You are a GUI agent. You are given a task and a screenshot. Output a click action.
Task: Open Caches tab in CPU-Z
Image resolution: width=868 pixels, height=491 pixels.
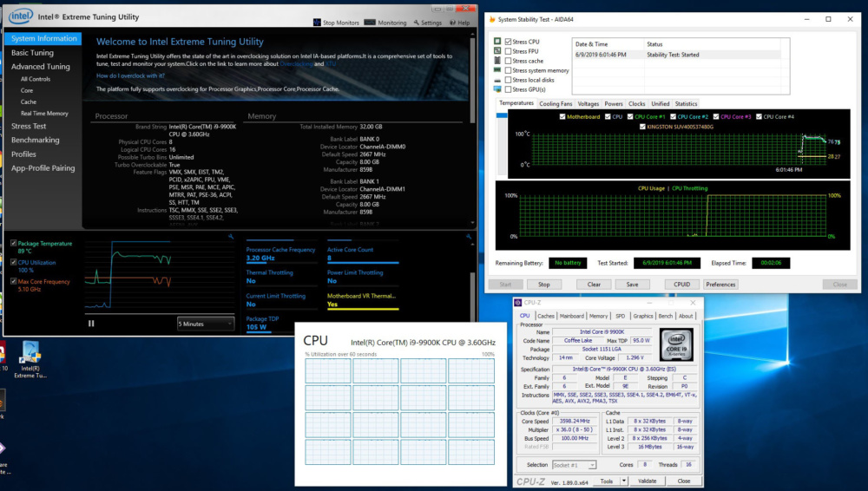[x=546, y=316]
